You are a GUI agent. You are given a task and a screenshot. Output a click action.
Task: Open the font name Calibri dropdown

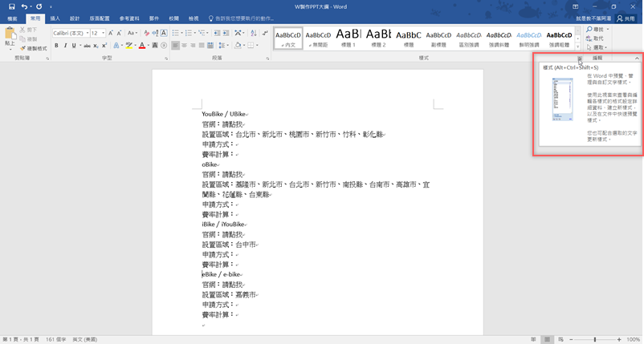88,33
